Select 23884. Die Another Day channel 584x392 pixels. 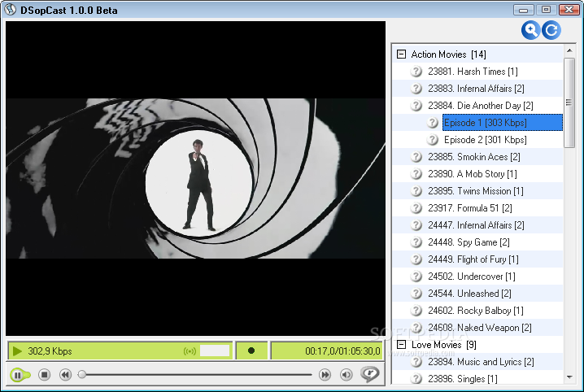(481, 106)
